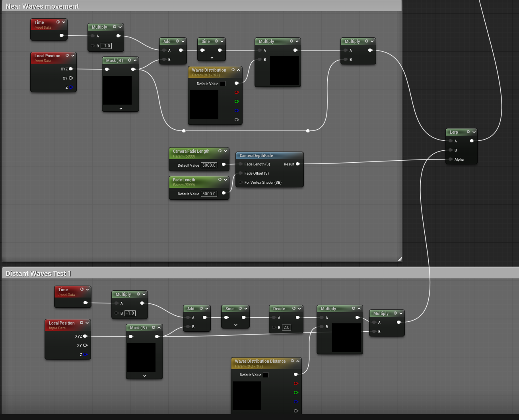Click the Lerp node's output pin
Screen dimensions: 519x420
click(x=472, y=141)
